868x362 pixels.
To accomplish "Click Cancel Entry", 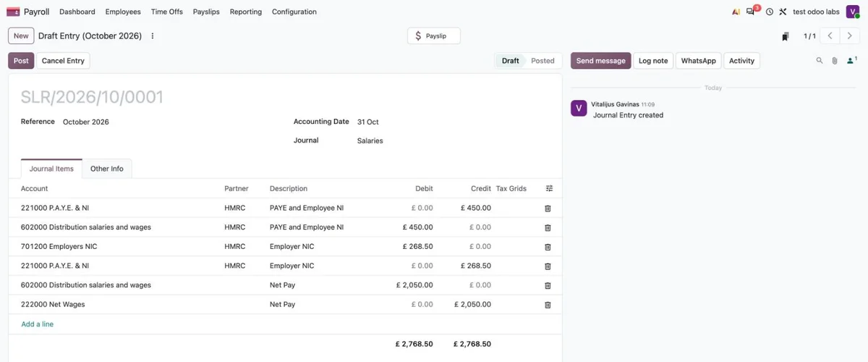I will pos(63,61).
